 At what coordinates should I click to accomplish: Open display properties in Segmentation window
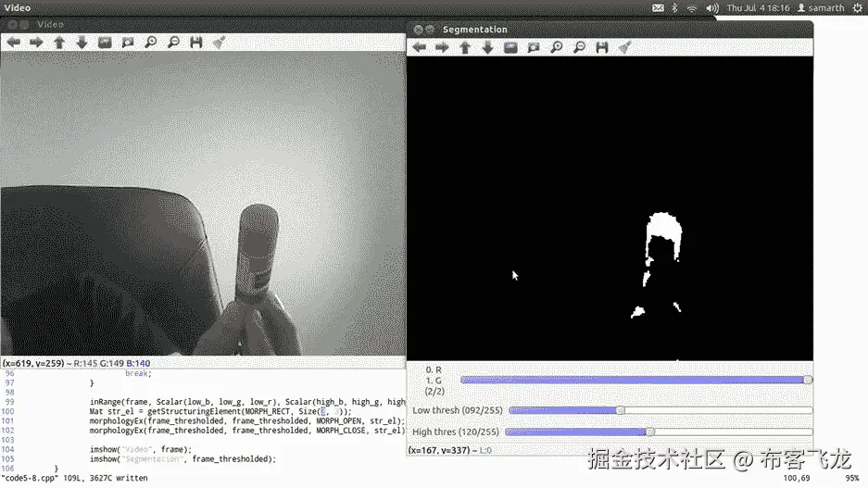tap(625, 47)
